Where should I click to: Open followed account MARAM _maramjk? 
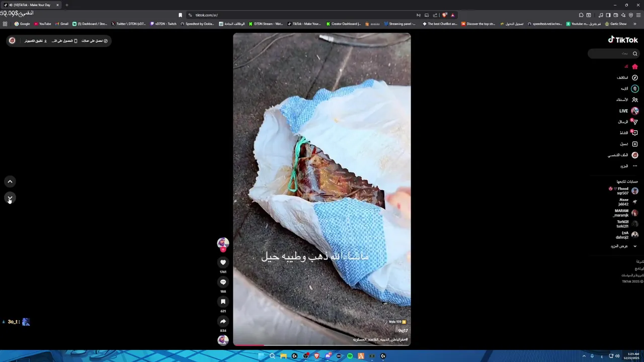(626, 213)
